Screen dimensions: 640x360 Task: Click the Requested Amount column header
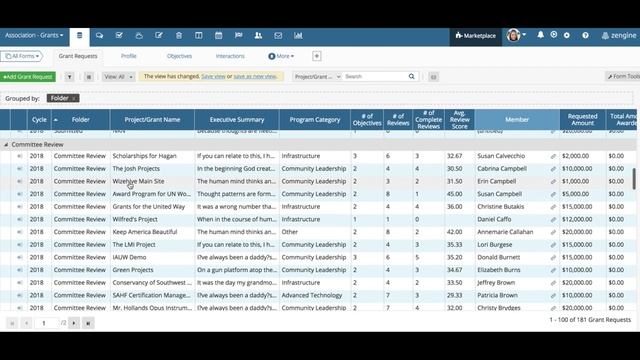(x=582, y=120)
